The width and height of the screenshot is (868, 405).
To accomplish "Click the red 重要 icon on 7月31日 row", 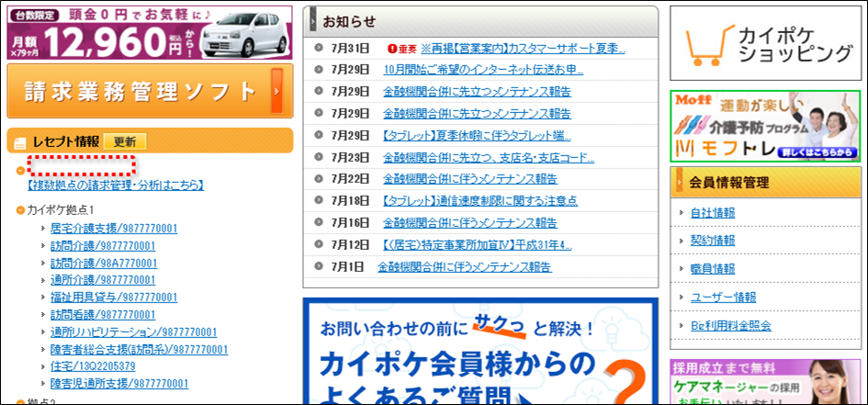I will (x=402, y=49).
